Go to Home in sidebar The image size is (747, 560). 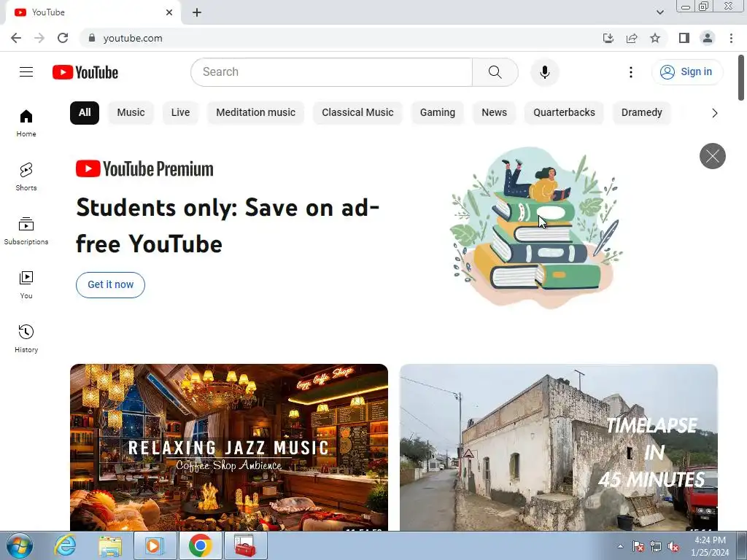[x=26, y=123]
